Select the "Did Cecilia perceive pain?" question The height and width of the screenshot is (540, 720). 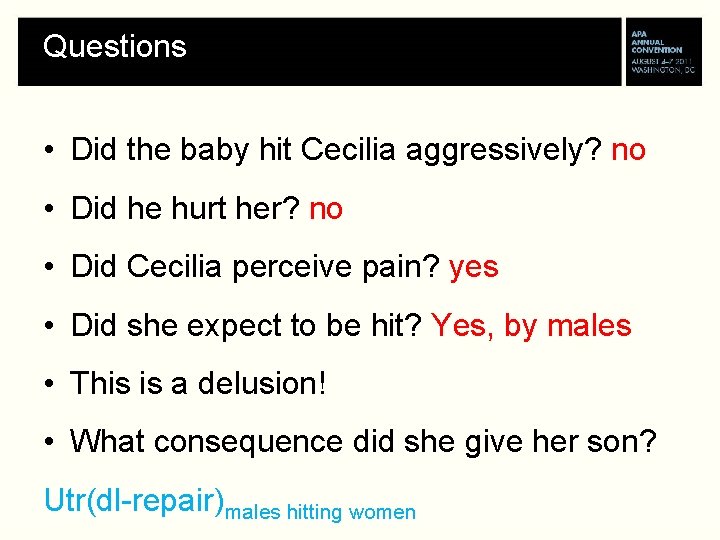coord(256,267)
